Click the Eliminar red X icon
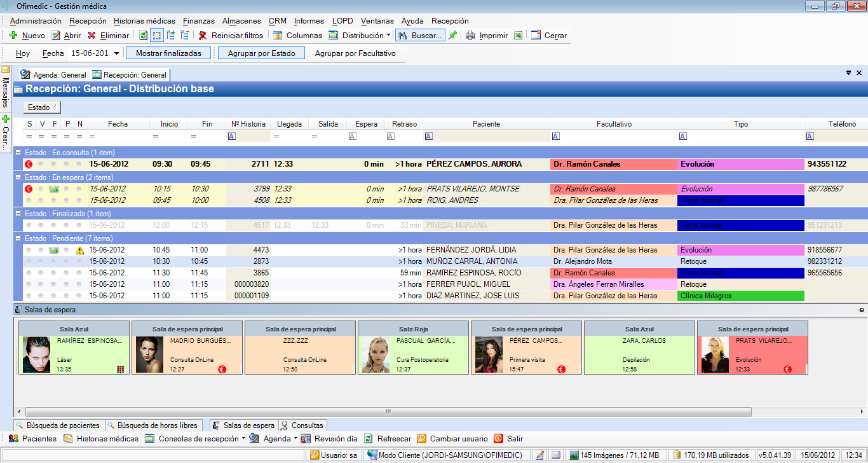 click(x=92, y=36)
